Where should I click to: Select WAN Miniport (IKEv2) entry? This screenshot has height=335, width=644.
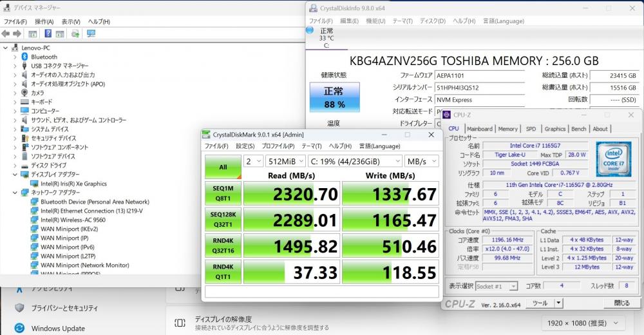coord(69,229)
